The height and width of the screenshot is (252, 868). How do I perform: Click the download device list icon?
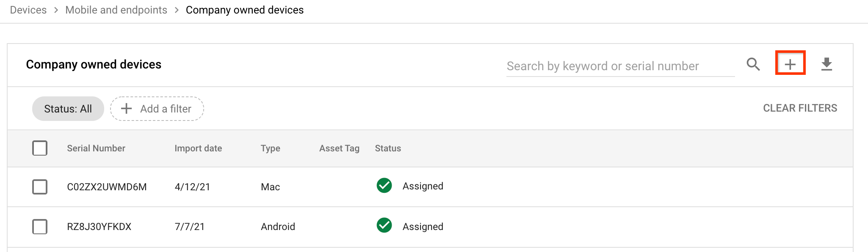[827, 64]
